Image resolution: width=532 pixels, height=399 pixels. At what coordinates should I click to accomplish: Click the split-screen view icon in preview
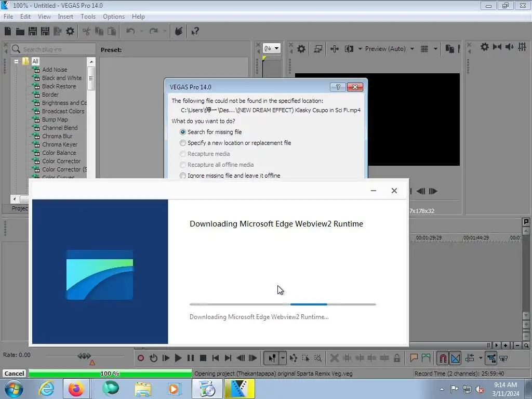click(349, 49)
